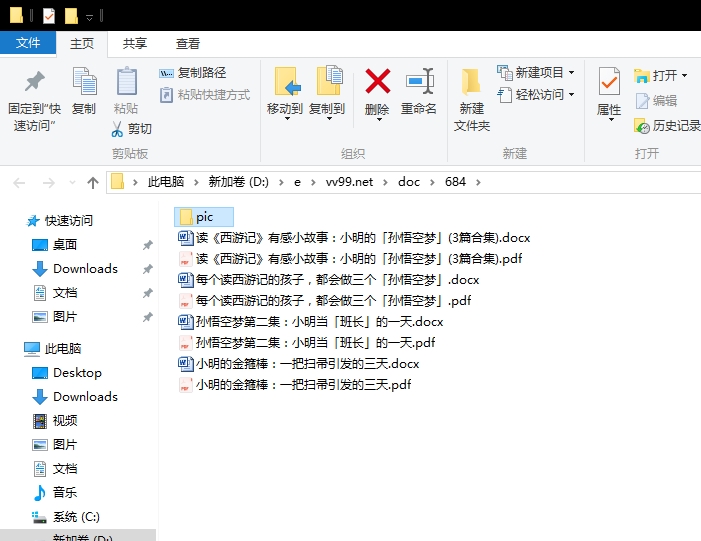Click the Properties (属性) checkmark icon
This screenshot has height=541, width=701.
tap(609, 81)
